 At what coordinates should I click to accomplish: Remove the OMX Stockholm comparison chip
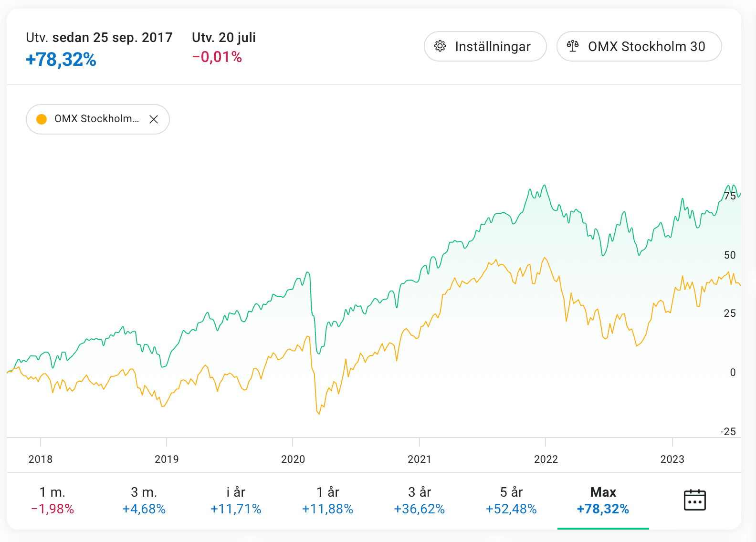click(154, 119)
